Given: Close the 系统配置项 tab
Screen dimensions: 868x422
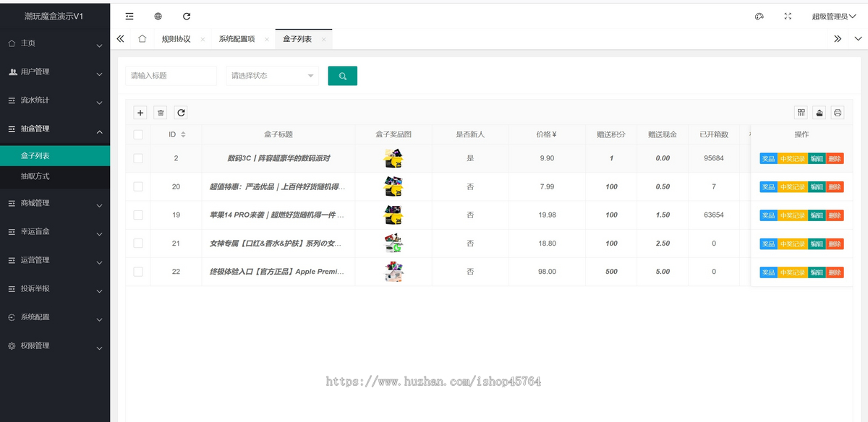Looking at the screenshot, I should coord(267,39).
